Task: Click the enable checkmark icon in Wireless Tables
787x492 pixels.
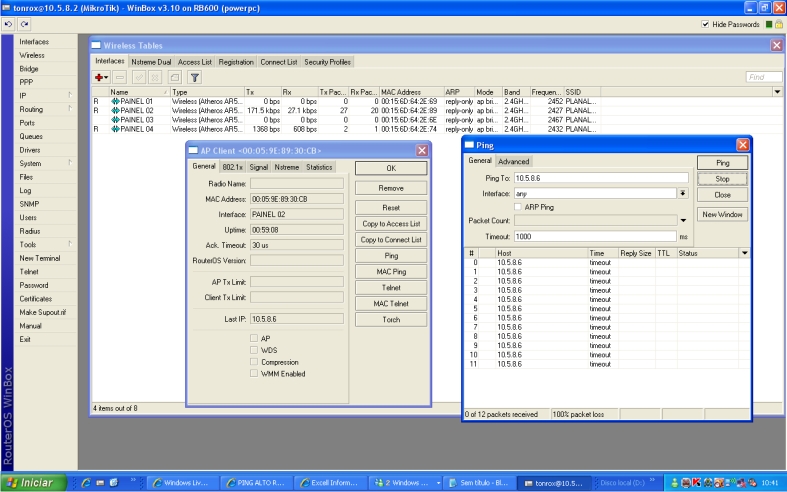Action: (139, 77)
